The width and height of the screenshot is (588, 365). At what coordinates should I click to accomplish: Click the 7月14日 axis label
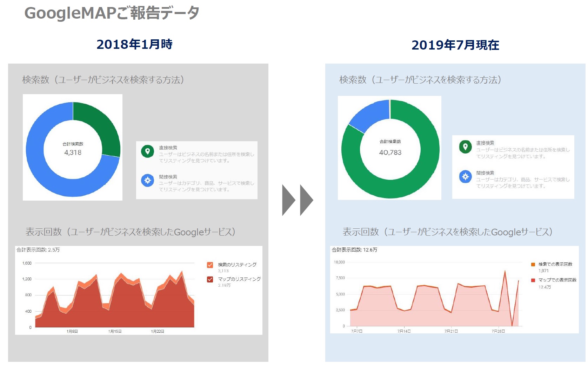(404, 331)
